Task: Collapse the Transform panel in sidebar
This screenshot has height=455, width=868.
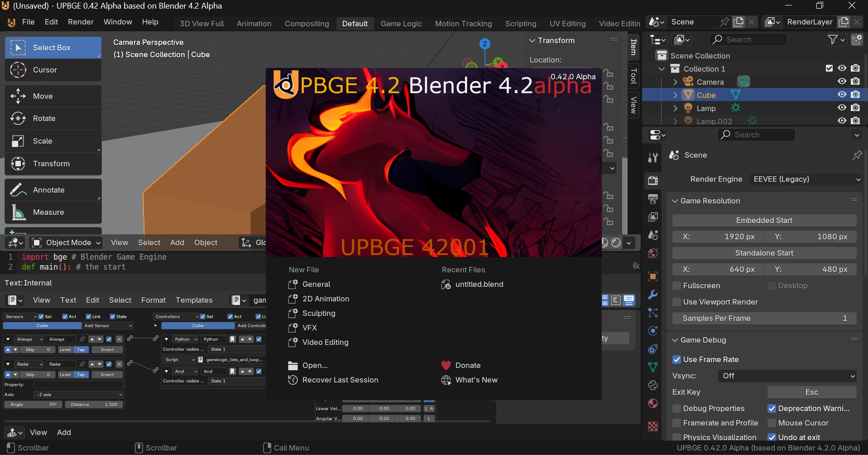Action: click(532, 40)
